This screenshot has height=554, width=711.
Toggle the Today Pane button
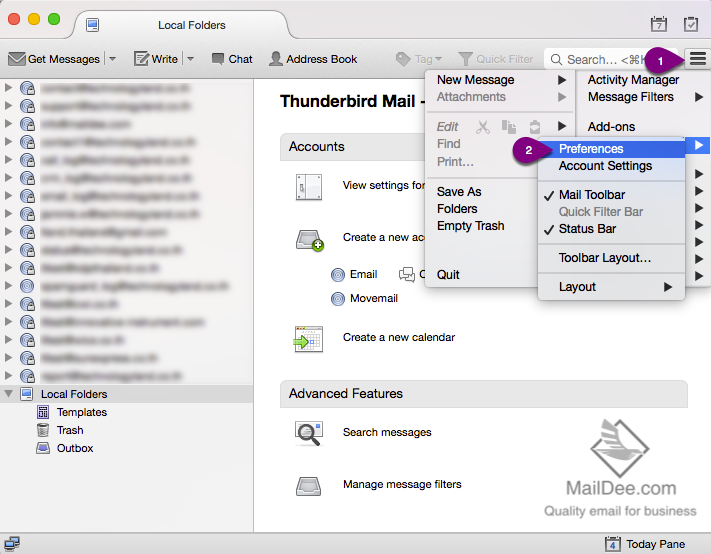click(x=645, y=544)
